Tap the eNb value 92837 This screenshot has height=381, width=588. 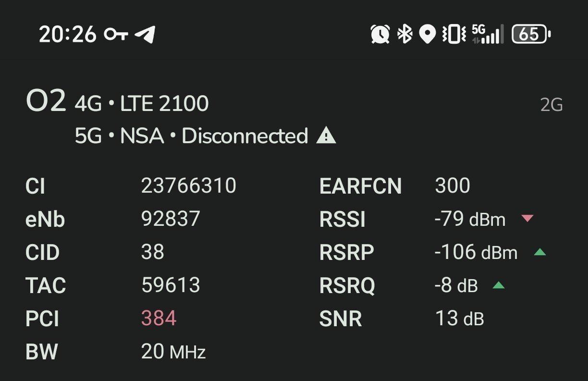pyautogui.click(x=171, y=219)
